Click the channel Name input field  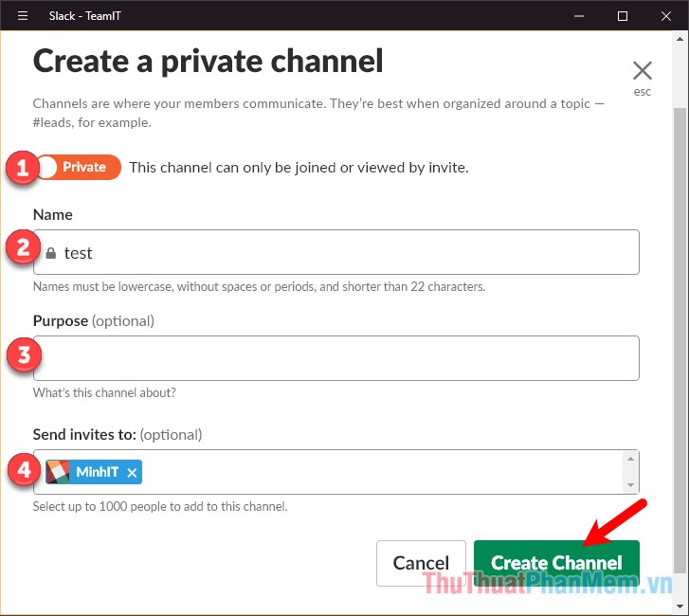[x=336, y=252]
